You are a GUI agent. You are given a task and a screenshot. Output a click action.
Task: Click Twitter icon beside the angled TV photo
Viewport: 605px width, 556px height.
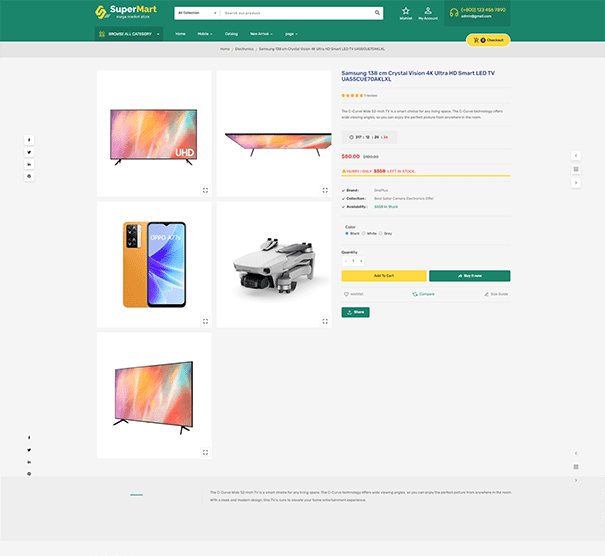point(29,450)
